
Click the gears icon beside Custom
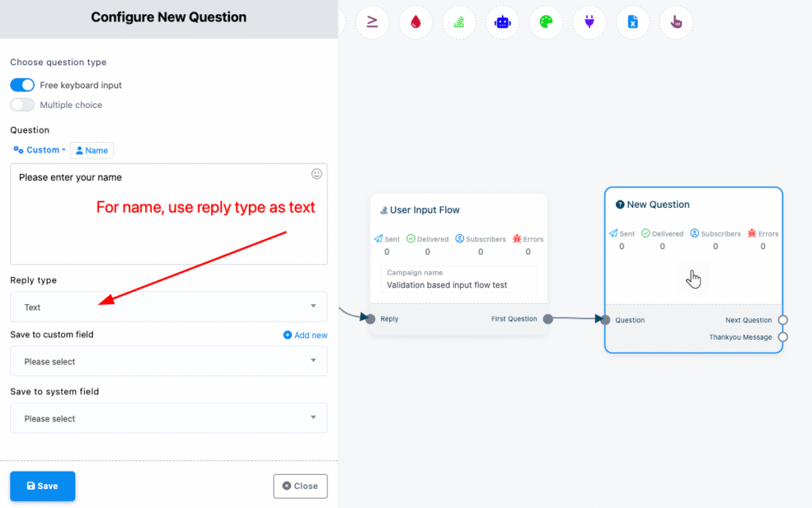point(18,150)
